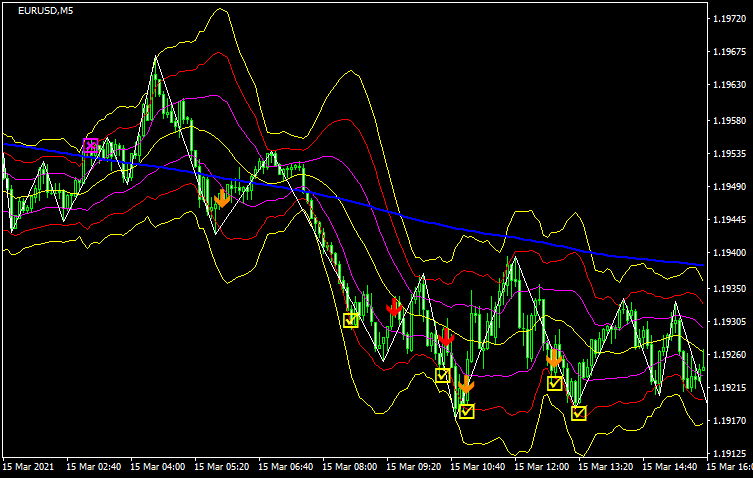The width and height of the screenshot is (753, 478).
Task: Click the leftmost yellow checkmark box after 08:00
Action: coord(351,320)
